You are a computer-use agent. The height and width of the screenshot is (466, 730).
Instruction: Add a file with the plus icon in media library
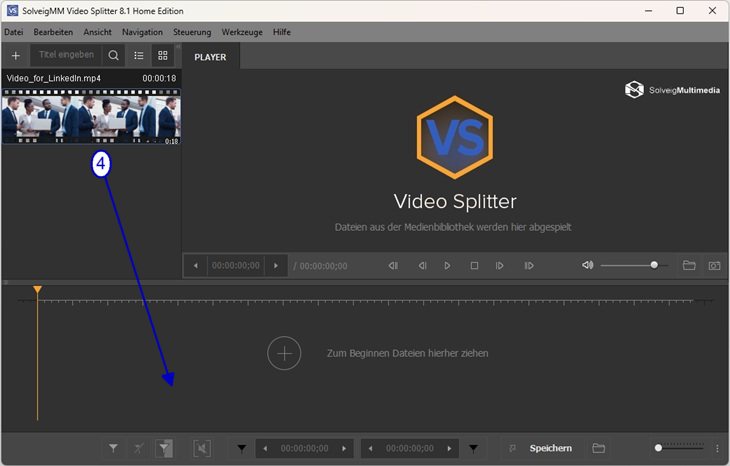point(15,56)
